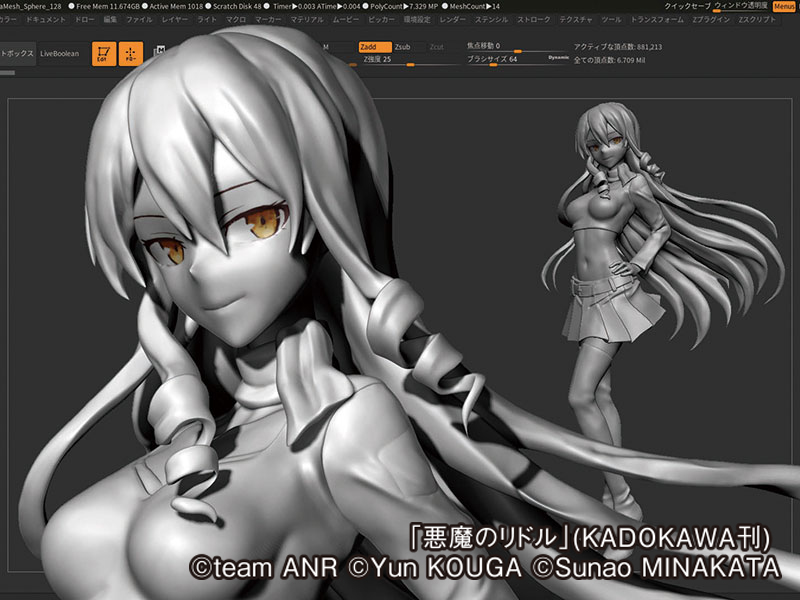The height and width of the screenshot is (600, 800).
Task: Activate the Draw mode icon
Action: pos(131,54)
